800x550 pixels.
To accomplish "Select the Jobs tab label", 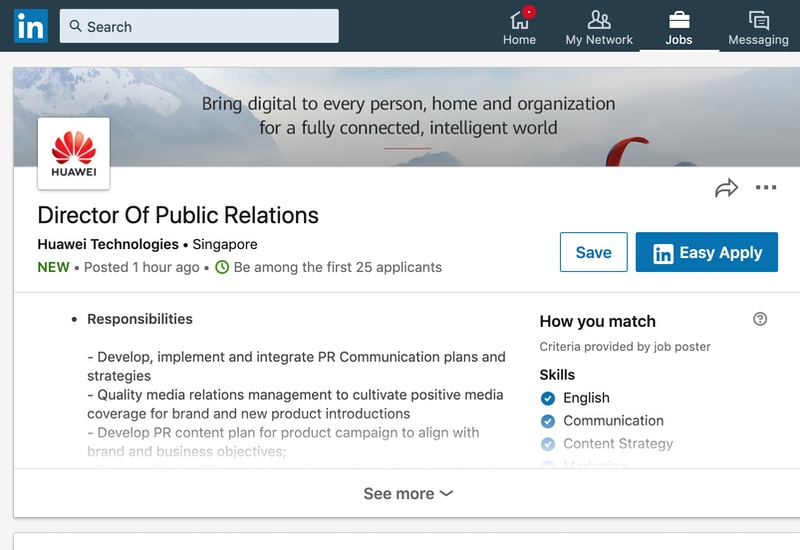I will [679, 40].
